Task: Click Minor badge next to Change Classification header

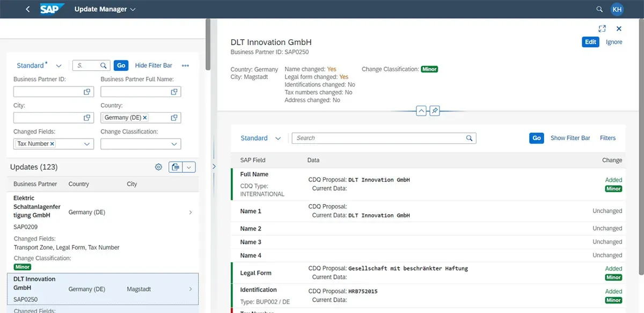Action: pyautogui.click(x=429, y=69)
